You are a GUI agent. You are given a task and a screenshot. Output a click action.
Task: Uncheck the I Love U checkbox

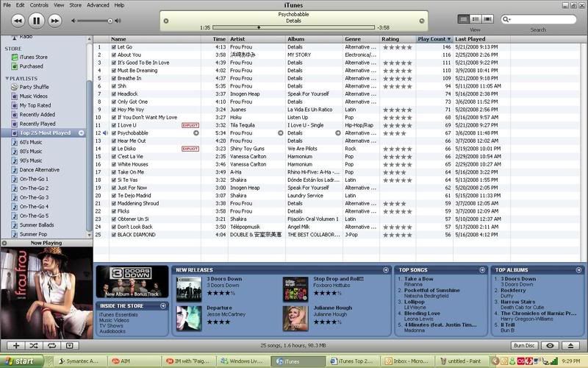(x=114, y=125)
